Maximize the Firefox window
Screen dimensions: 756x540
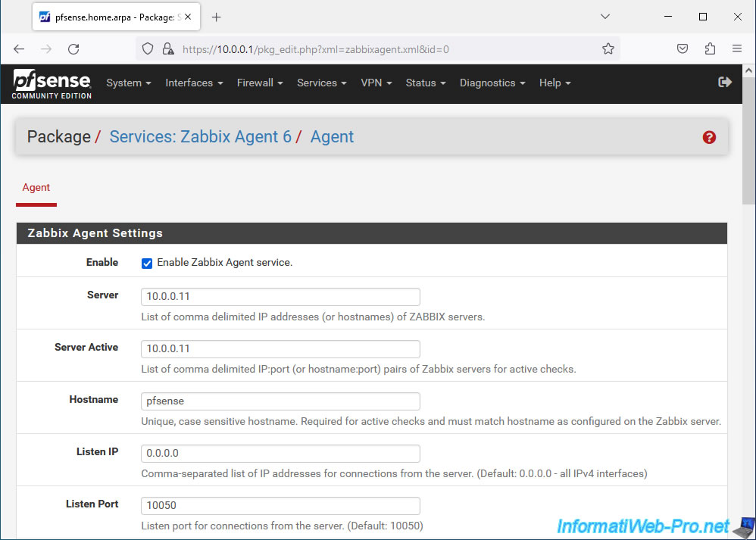coord(703,17)
